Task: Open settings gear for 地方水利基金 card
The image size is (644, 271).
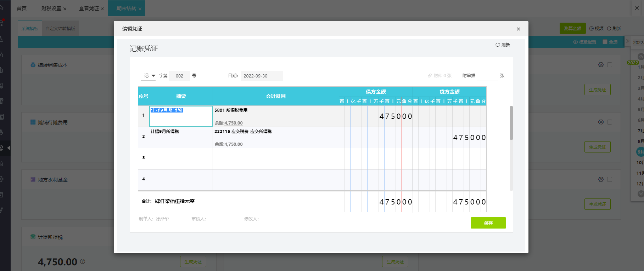Action: (x=601, y=179)
